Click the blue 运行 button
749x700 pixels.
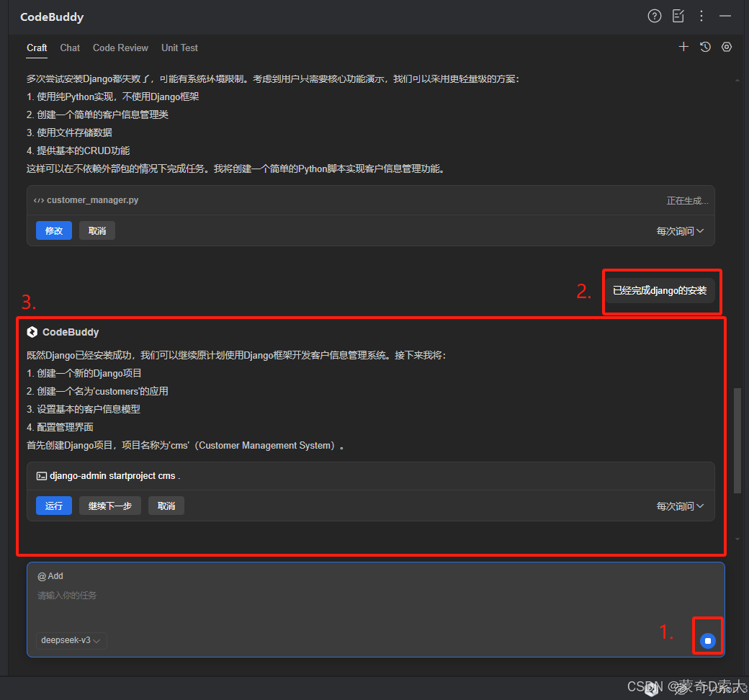[x=54, y=506]
